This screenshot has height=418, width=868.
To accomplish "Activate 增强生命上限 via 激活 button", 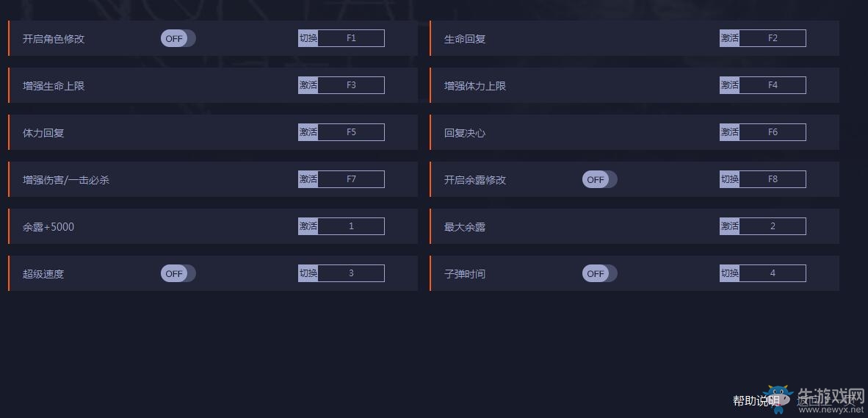I will click(x=308, y=85).
